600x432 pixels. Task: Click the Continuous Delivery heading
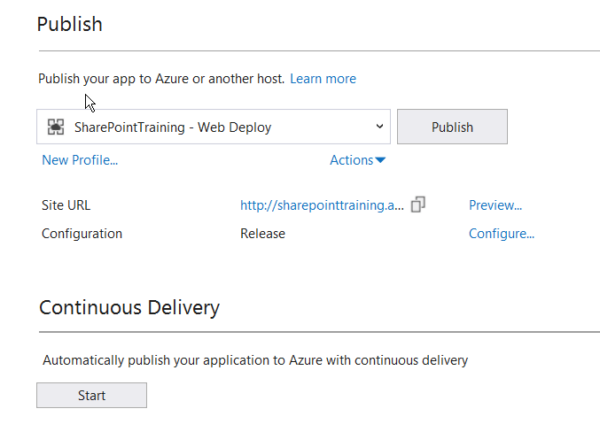pyautogui.click(x=129, y=307)
